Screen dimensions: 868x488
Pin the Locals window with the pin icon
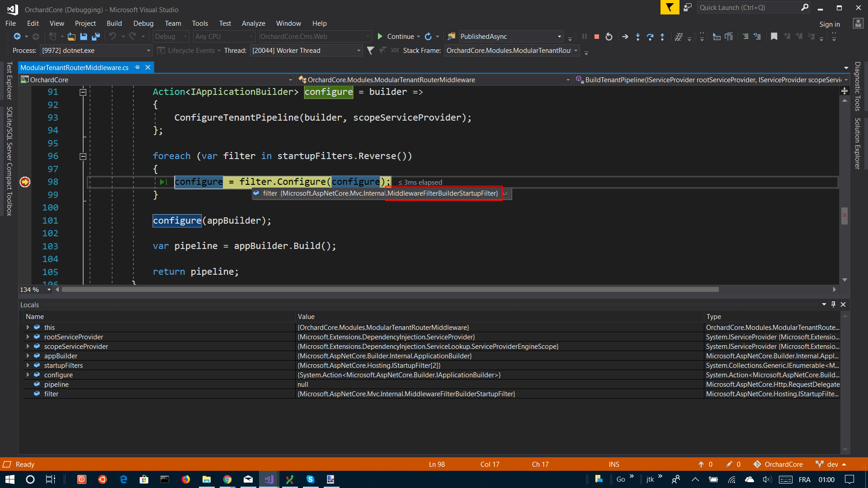coord(834,305)
